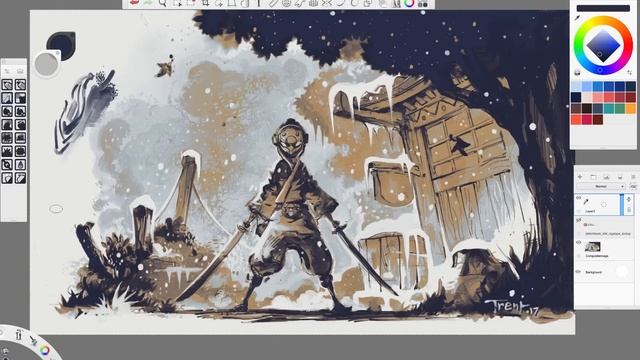The image size is (640, 360).
Task: Click the current color bar above color wheel
Action: (603, 8)
